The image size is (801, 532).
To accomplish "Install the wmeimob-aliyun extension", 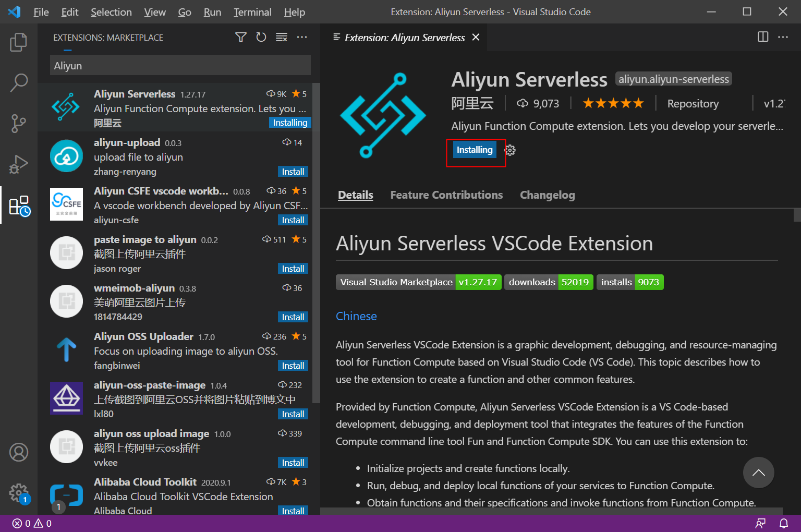I will [293, 317].
